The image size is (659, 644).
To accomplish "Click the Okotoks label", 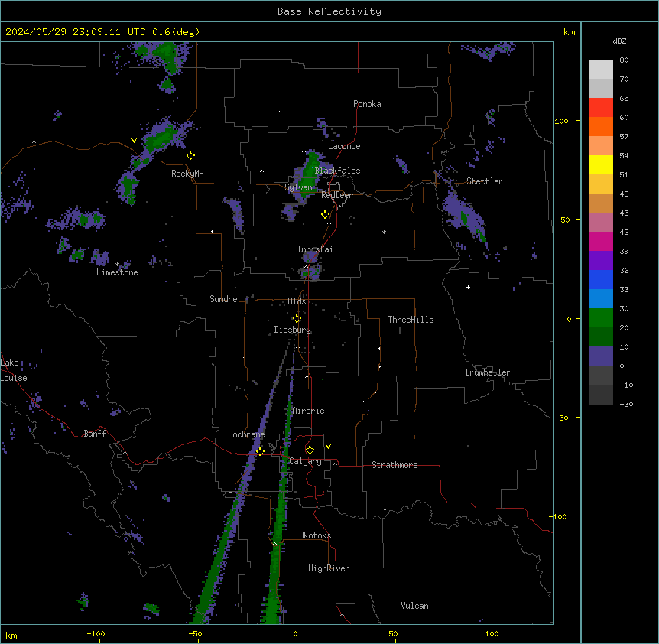I will coord(315,535).
